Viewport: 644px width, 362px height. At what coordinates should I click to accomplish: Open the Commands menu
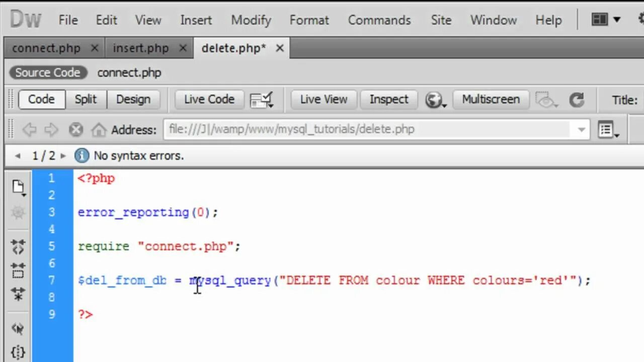pos(379,20)
